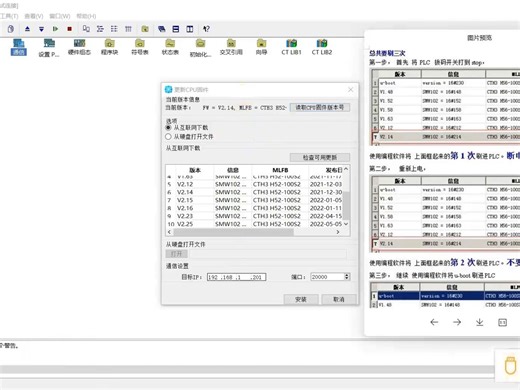Open the 向导 wizard icon

pos(262,47)
